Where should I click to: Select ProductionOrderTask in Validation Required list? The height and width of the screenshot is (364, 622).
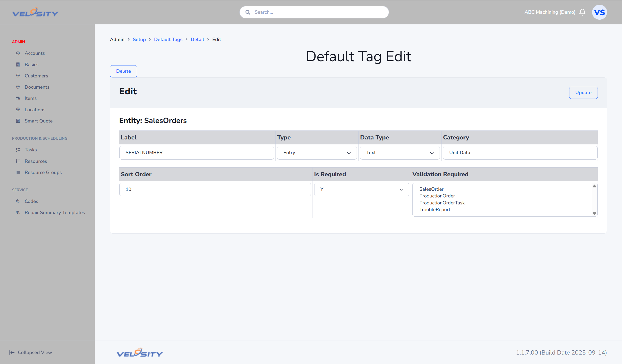point(442,203)
